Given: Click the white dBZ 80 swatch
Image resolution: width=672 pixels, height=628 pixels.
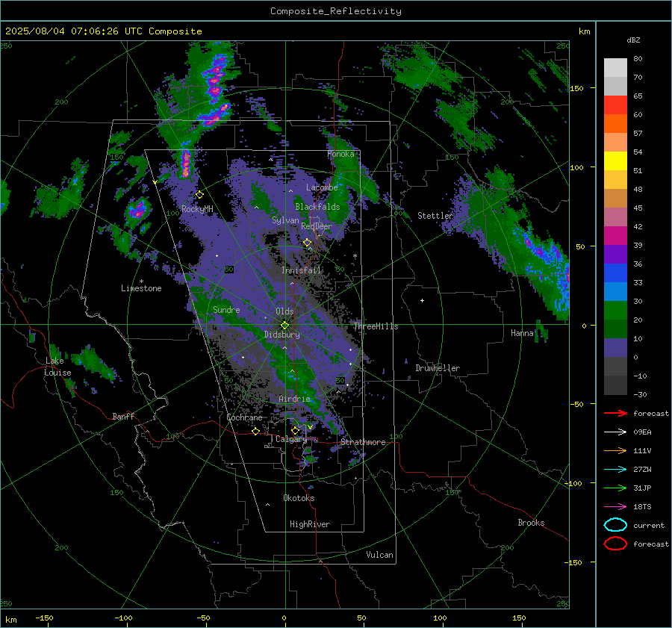Looking at the screenshot, I should [x=615, y=67].
